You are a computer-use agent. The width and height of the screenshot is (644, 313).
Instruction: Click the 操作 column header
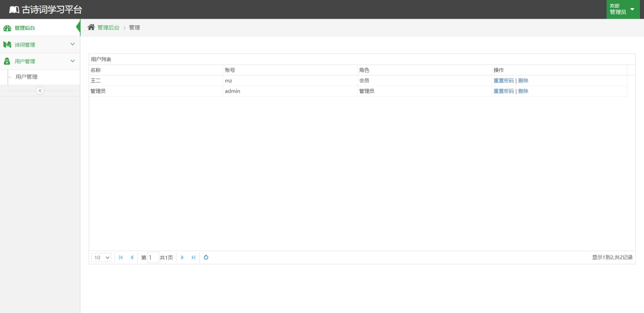pos(560,70)
